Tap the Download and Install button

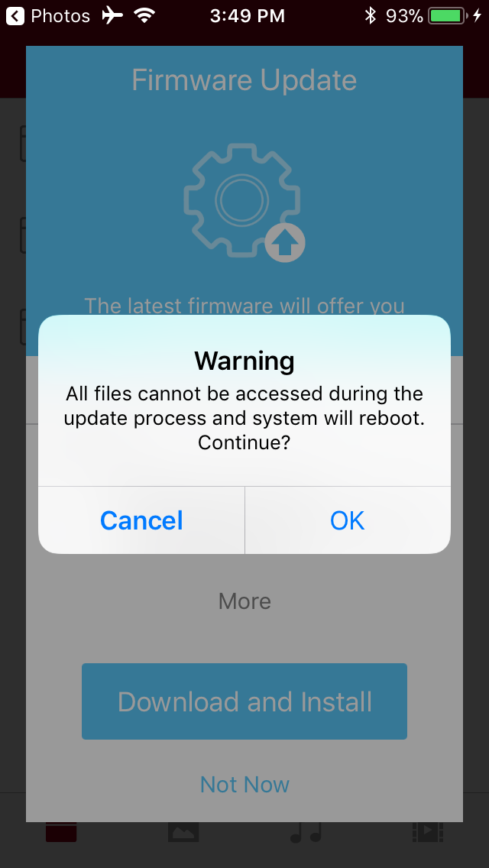coord(244,701)
